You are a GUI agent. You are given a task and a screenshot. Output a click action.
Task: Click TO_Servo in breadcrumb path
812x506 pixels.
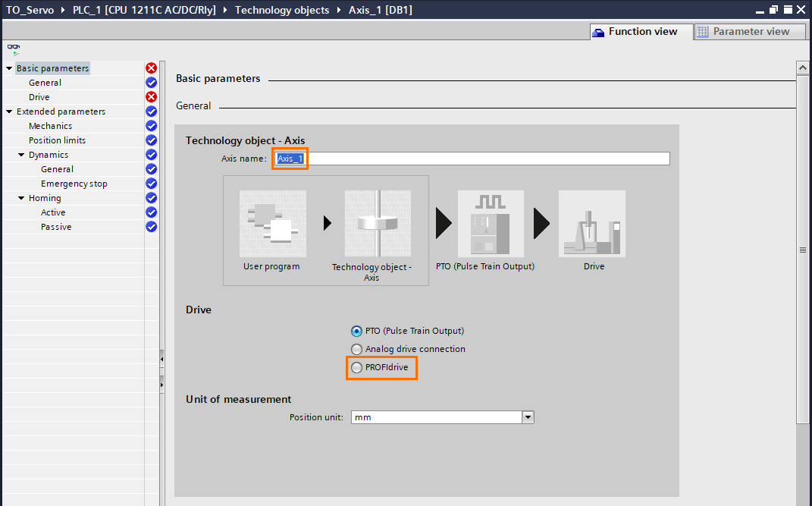[x=30, y=10]
